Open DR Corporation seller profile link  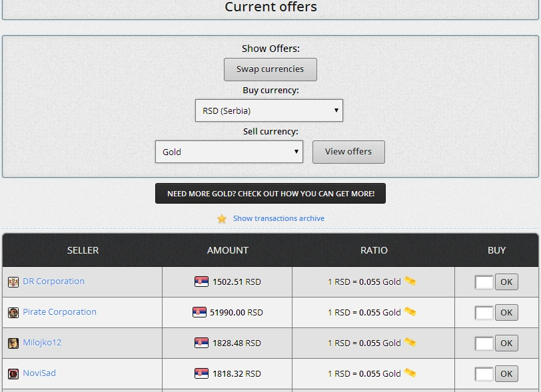click(53, 282)
